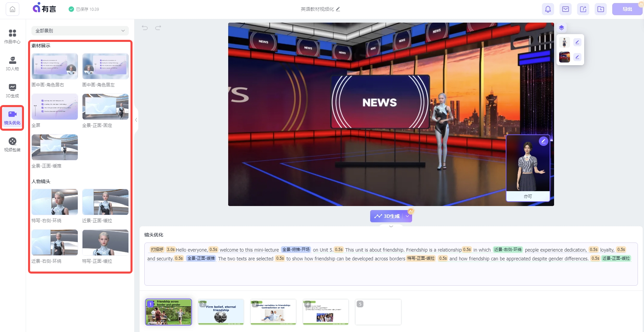Select 画中画-角色居右 template
This screenshot has height=332, width=644.
coord(55,66)
